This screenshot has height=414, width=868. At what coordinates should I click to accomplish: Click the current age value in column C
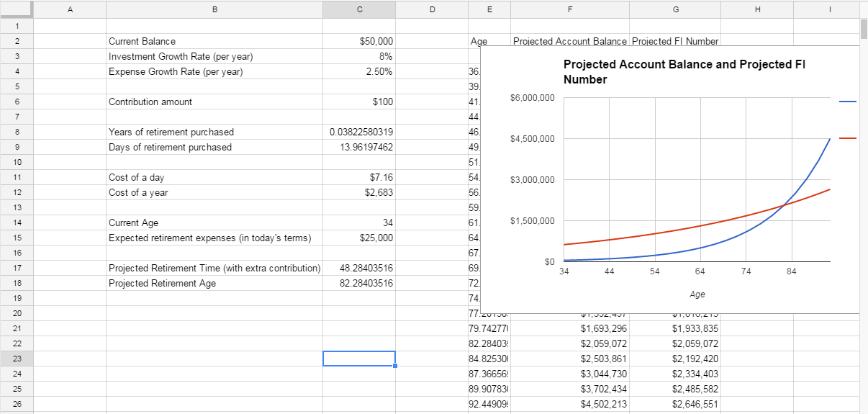tap(359, 222)
